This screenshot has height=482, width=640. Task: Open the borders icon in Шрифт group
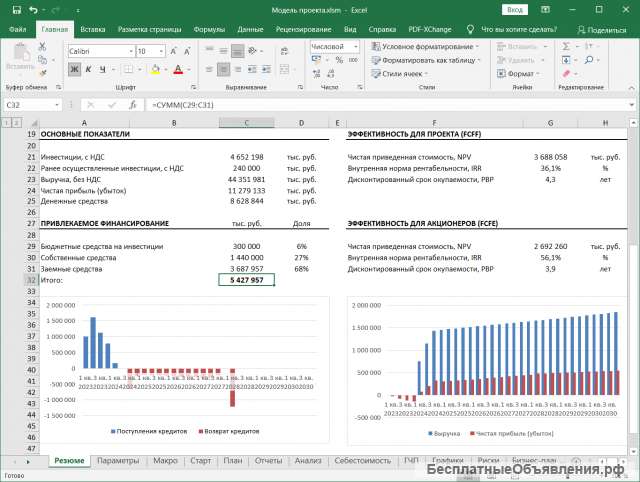[x=130, y=70]
